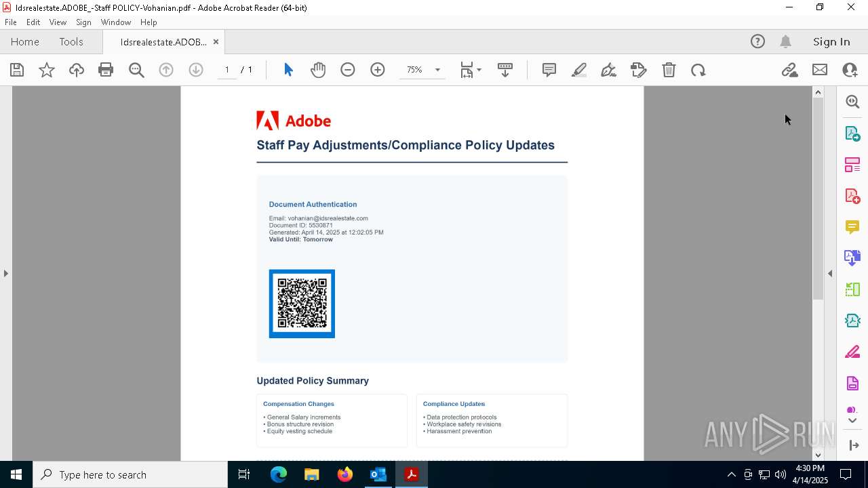Print the document
Viewport: 868px width, 488px height.
[x=106, y=70]
